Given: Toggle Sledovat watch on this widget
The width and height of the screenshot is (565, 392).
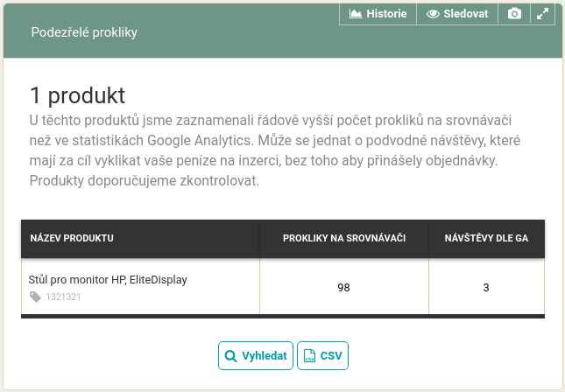Looking at the screenshot, I should [x=457, y=14].
